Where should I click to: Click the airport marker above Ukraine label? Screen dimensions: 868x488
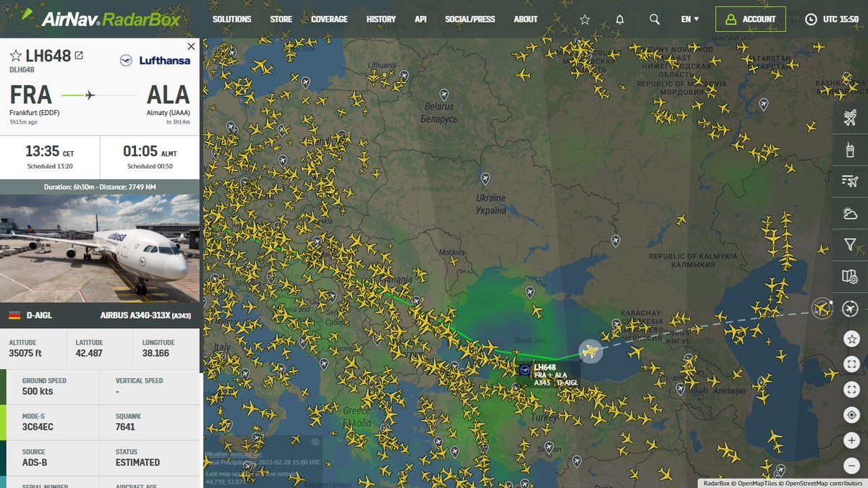coord(485,178)
